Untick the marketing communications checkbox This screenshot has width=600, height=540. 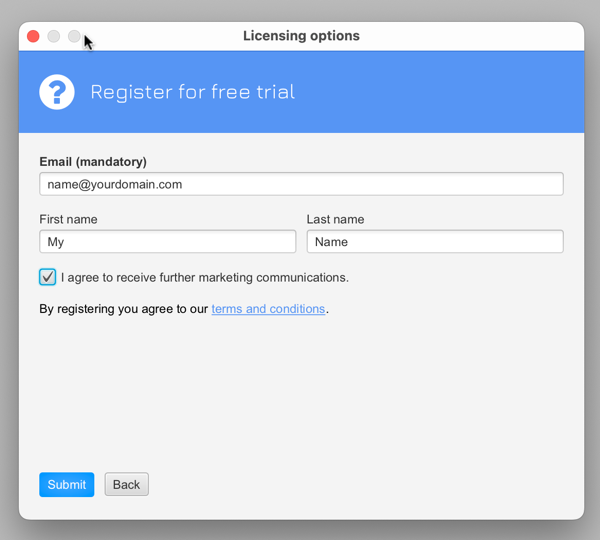point(48,277)
